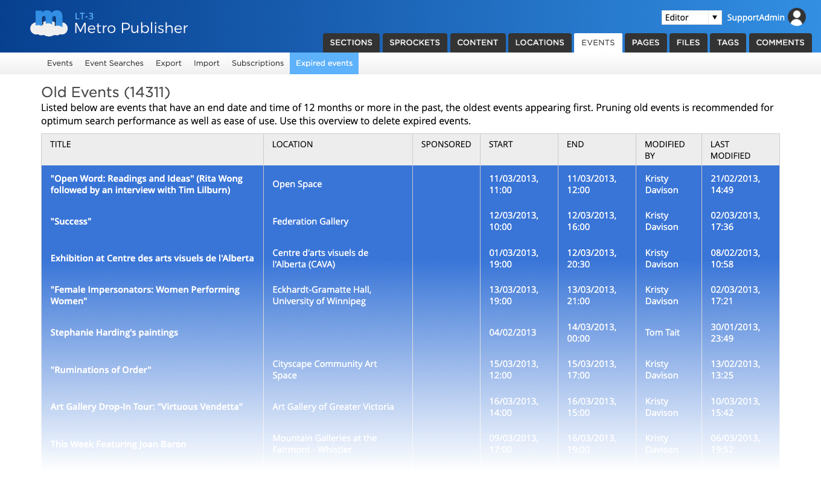Screen dimensions: 821x504
Task: Open the TAGS tab
Action: pos(728,43)
